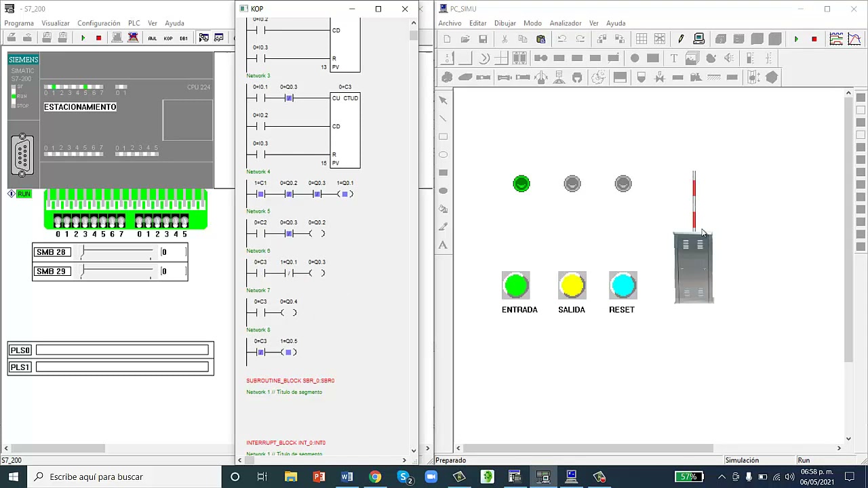Click the state table icon in S7_200 toolbar

click(219, 38)
